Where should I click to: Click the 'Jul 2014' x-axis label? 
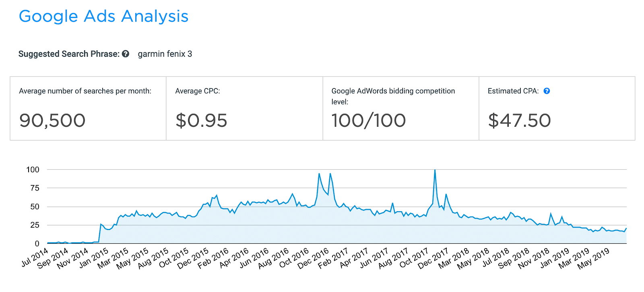coord(35,257)
